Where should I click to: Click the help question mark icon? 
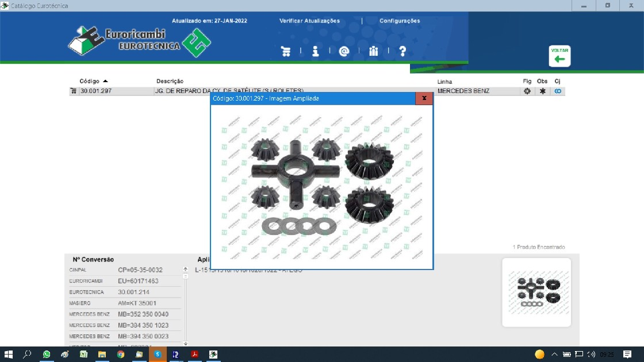pos(402,51)
